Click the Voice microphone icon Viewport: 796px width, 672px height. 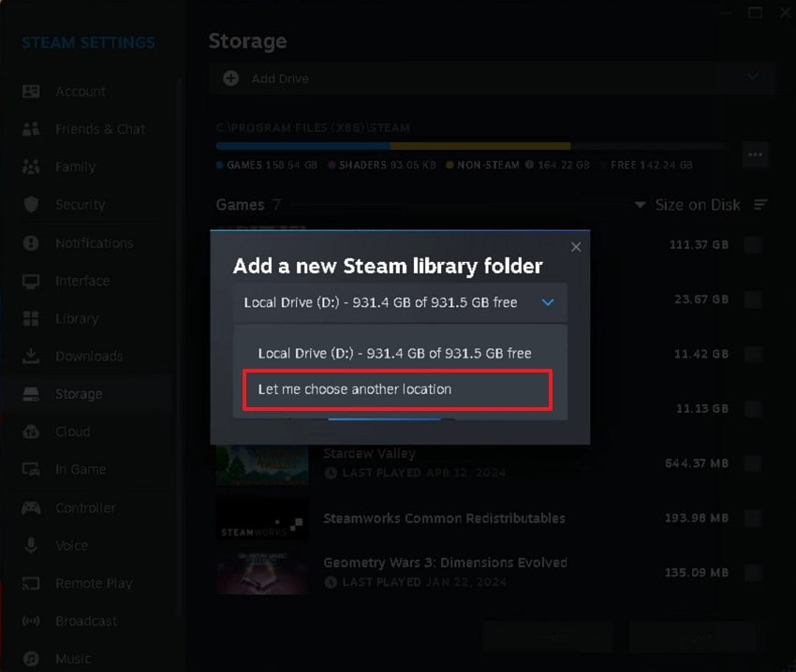point(31,546)
